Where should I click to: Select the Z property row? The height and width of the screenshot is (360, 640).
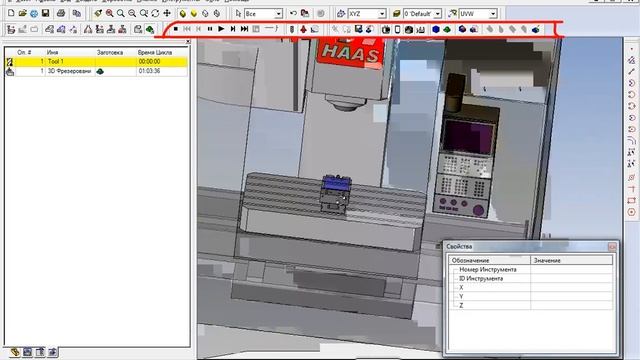coord(531,305)
